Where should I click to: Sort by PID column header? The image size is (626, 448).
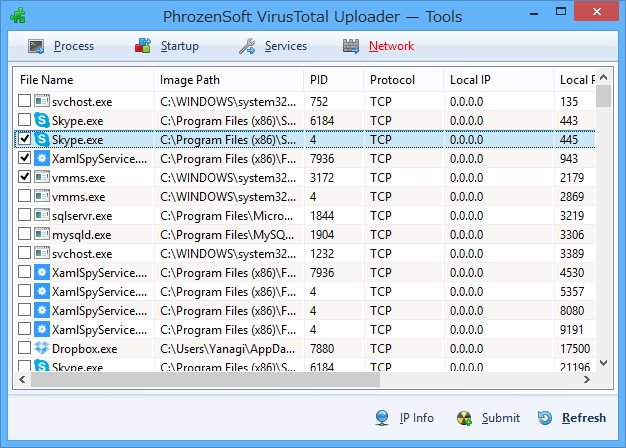334,80
